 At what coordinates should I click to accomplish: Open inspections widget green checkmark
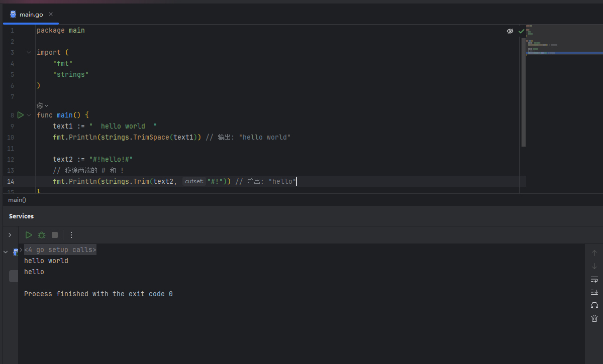point(521,31)
